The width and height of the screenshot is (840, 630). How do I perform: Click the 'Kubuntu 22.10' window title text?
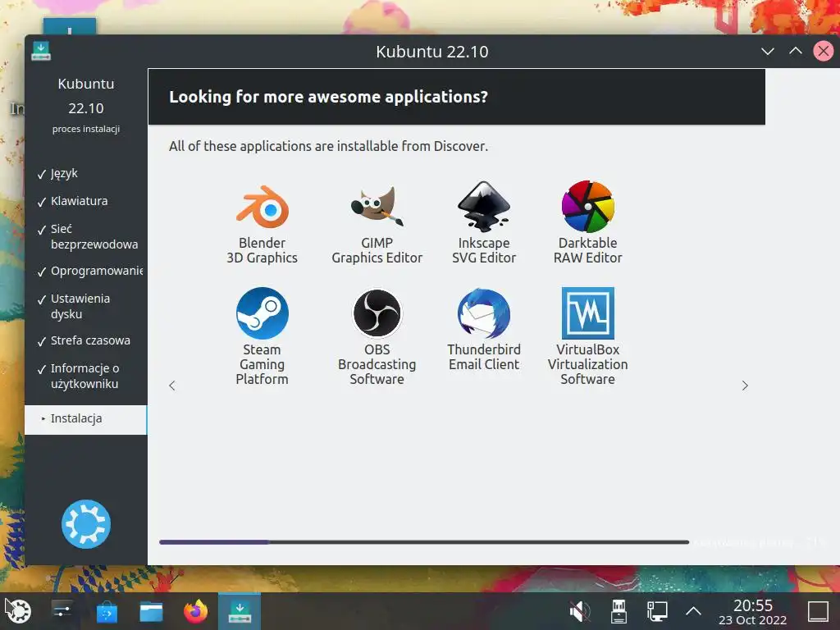point(431,52)
